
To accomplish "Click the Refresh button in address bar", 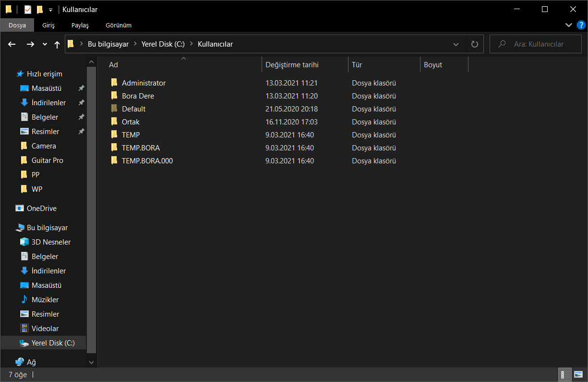I will click(475, 44).
